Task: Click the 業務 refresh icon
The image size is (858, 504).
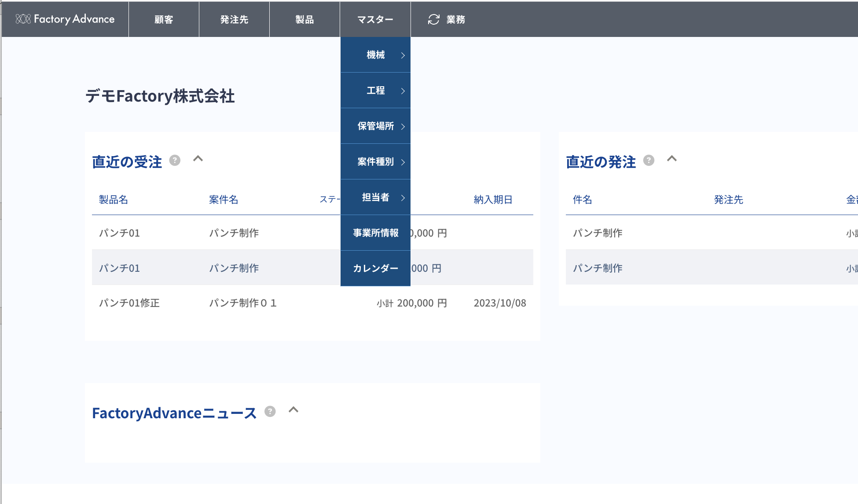Action: [x=433, y=19]
